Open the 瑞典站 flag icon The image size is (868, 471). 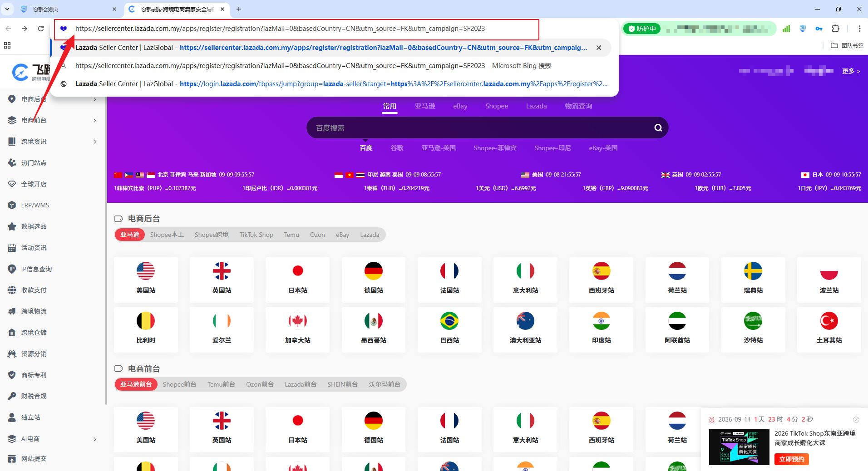point(753,271)
